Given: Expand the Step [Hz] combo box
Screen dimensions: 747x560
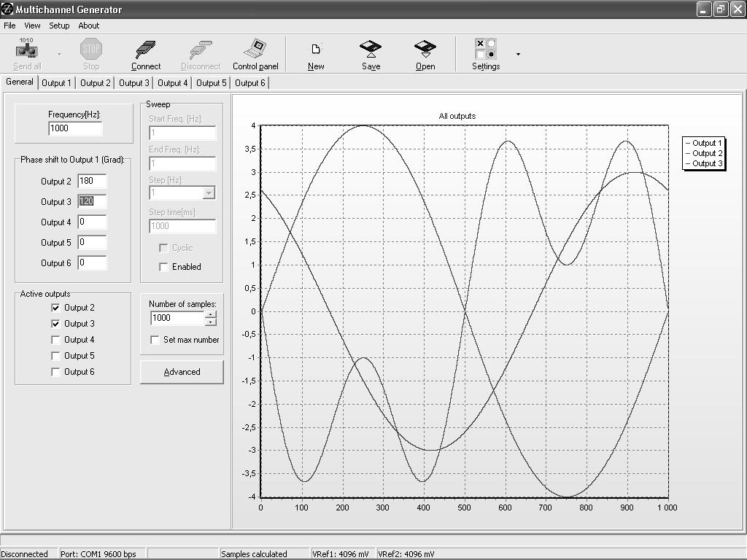Looking at the screenshot, I should [209, 192].
